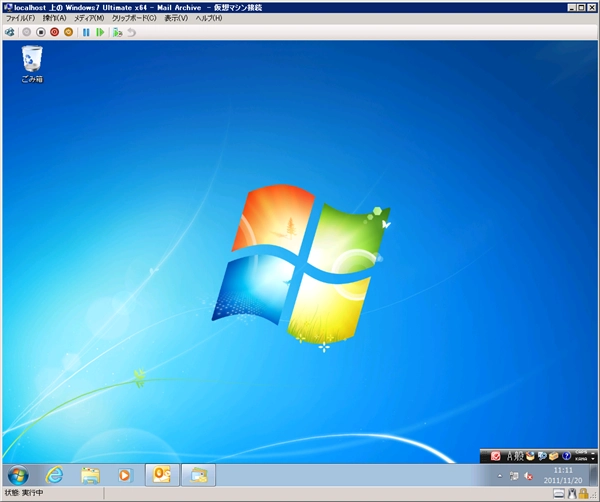Open the Windows Start menu in the guest
Viewport: 600px width, 502px height.
pyautogui.click(x=18, y=476)
